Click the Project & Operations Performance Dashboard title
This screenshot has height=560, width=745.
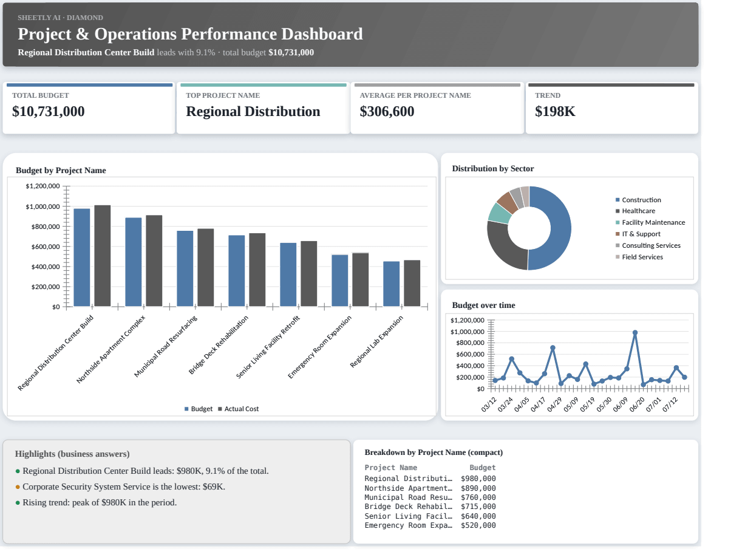190,34
